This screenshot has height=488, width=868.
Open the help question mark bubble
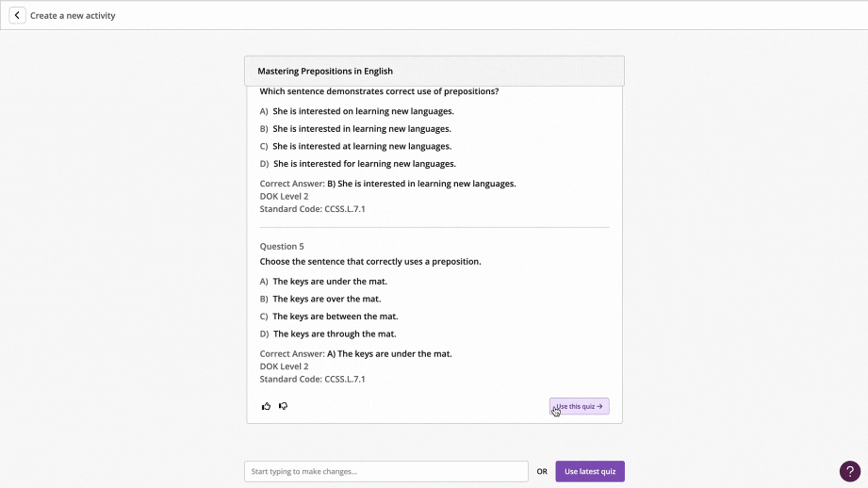click(850, 471)
